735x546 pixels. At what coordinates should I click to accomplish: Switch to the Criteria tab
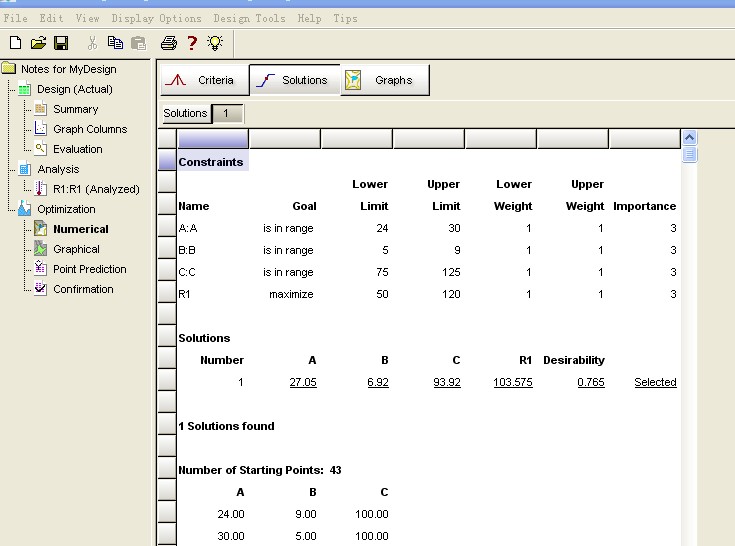203,80
